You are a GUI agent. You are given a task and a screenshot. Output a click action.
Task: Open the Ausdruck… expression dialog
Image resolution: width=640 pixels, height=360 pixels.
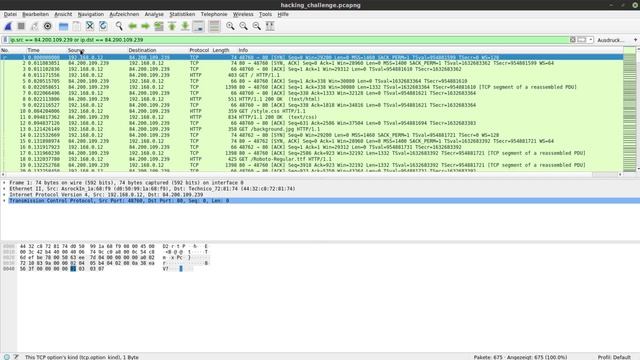coord(610,40)
